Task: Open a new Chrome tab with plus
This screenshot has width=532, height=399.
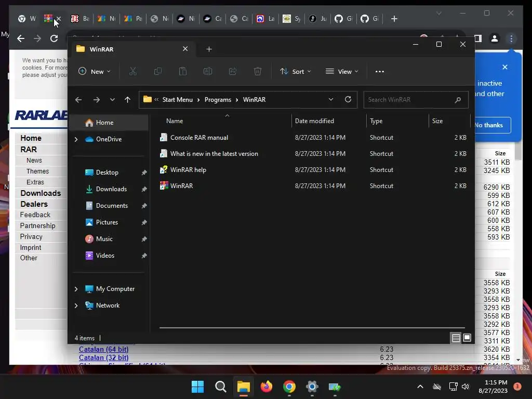Action: [394, 19]
